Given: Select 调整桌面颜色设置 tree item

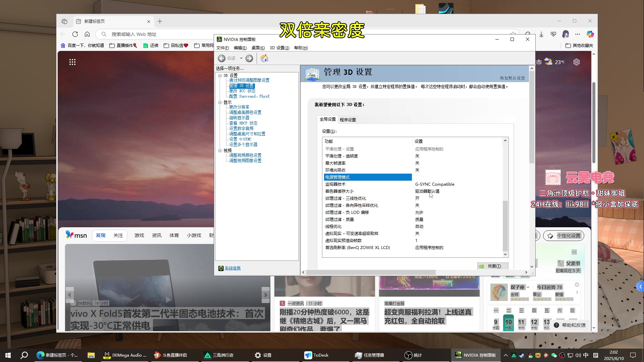Looking at the screenshot, I should point(245,113).
